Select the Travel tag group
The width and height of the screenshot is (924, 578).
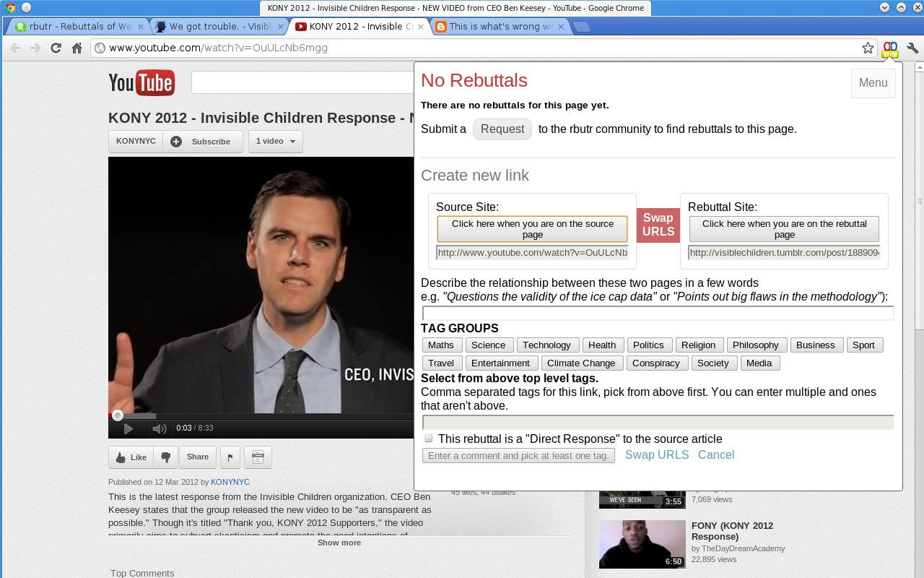[x=441, y=363]
